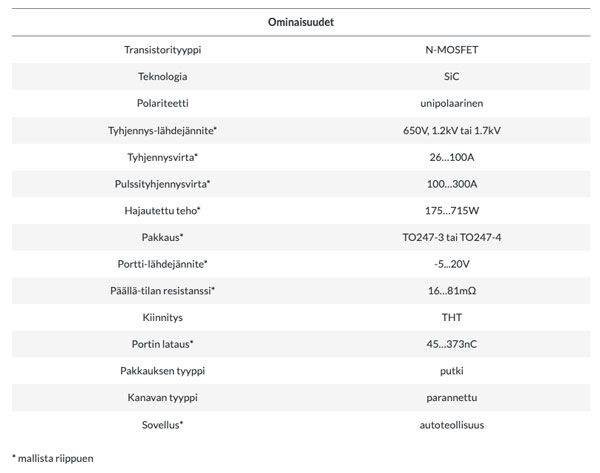Click the SiC technology value
Image resolution: width=600 pixels, height=473 pixels.
point(450,76)
